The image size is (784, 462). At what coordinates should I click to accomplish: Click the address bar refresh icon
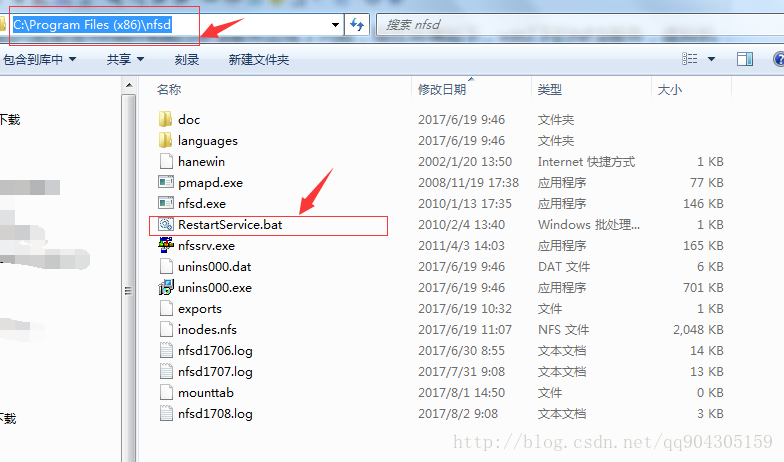357,24
